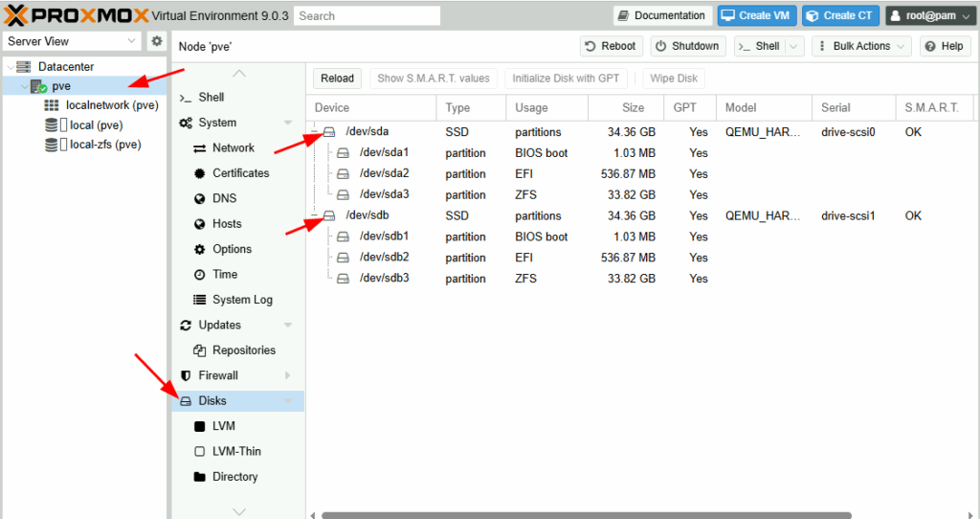Click the Proxmox logo
980x519 pixels.
77,15
